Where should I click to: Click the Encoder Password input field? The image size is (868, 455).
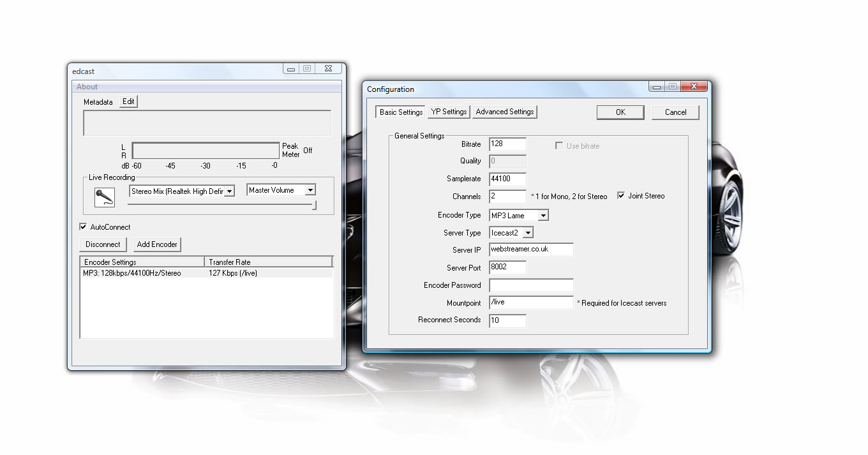(531, 285)
